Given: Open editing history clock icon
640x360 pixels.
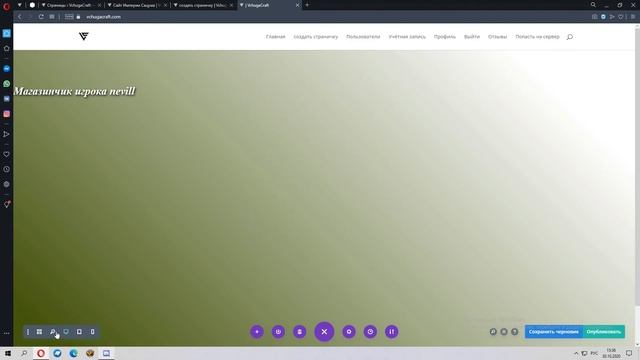Looking at the screenshot, I should tap(370, 332).
